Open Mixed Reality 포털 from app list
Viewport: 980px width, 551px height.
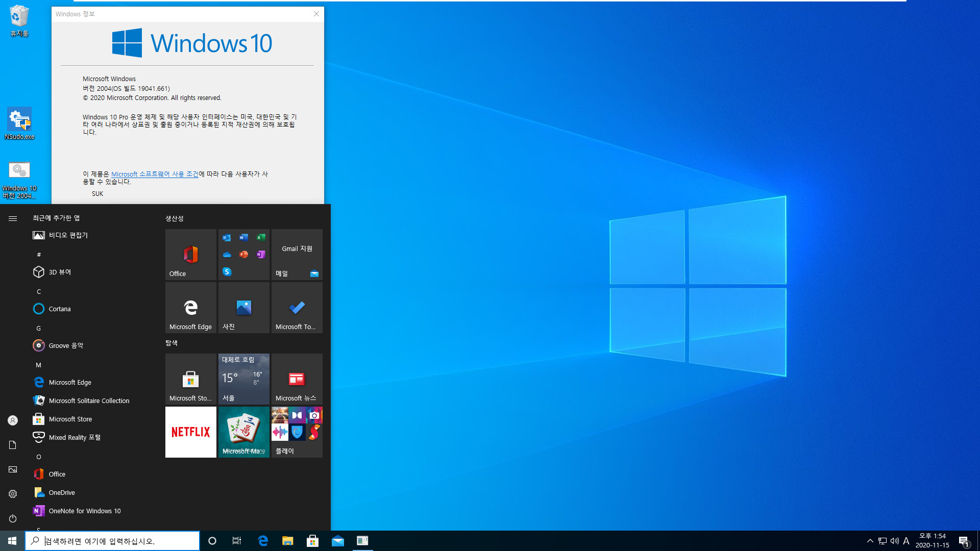pos(92,437)
